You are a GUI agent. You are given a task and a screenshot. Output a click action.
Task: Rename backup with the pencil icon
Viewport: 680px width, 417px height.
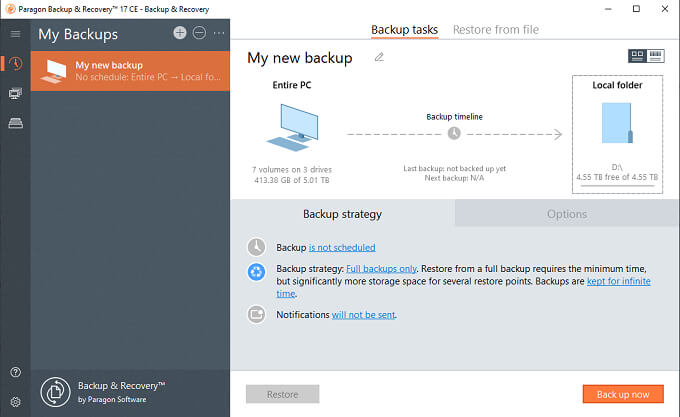[379, 58]
